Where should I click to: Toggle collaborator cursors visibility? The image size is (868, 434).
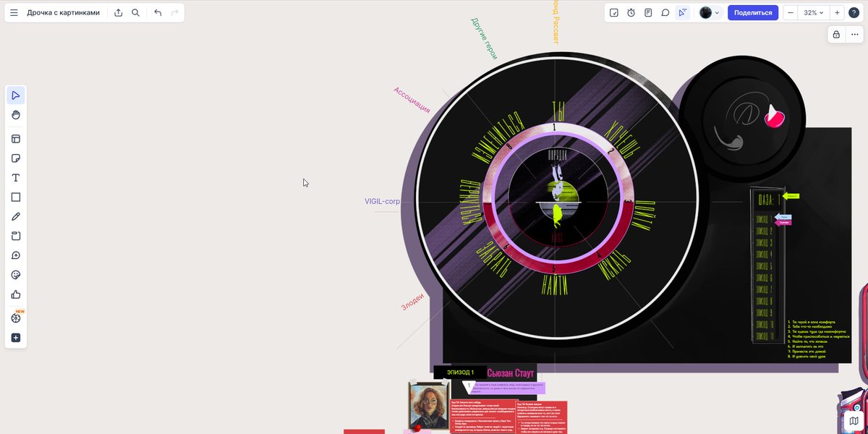click(x=683, y=13)
